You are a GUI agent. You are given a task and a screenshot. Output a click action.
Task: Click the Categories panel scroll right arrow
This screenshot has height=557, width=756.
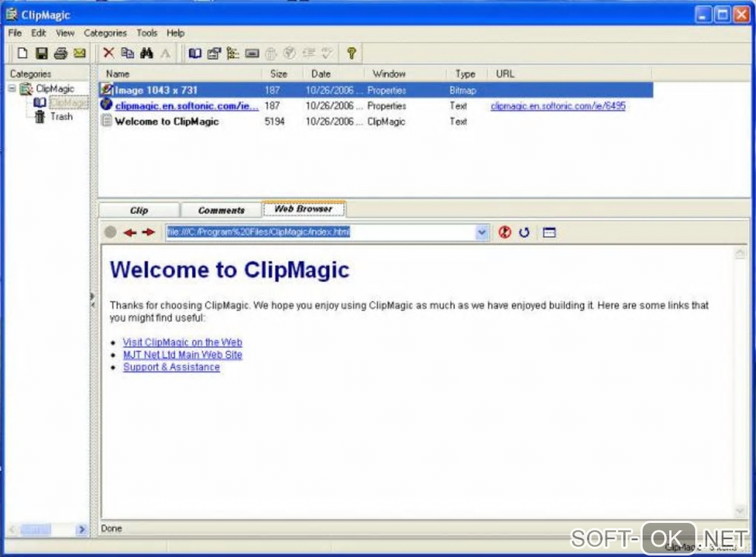[x=82, y=530]
